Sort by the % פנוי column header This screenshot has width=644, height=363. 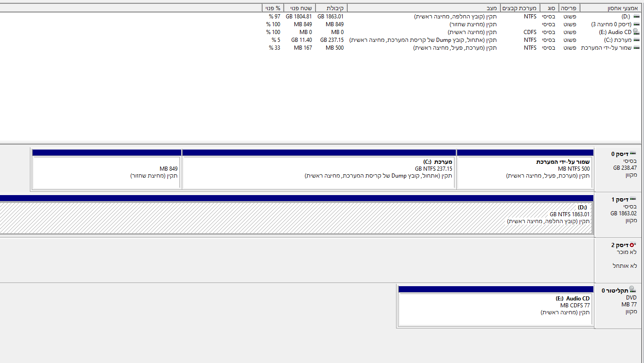(273, 8)
